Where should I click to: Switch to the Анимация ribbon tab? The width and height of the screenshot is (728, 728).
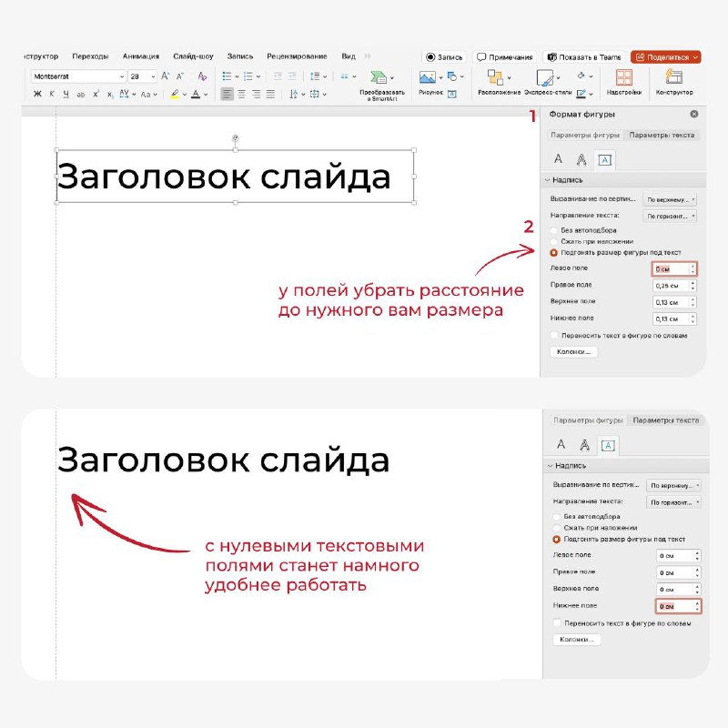141,56
